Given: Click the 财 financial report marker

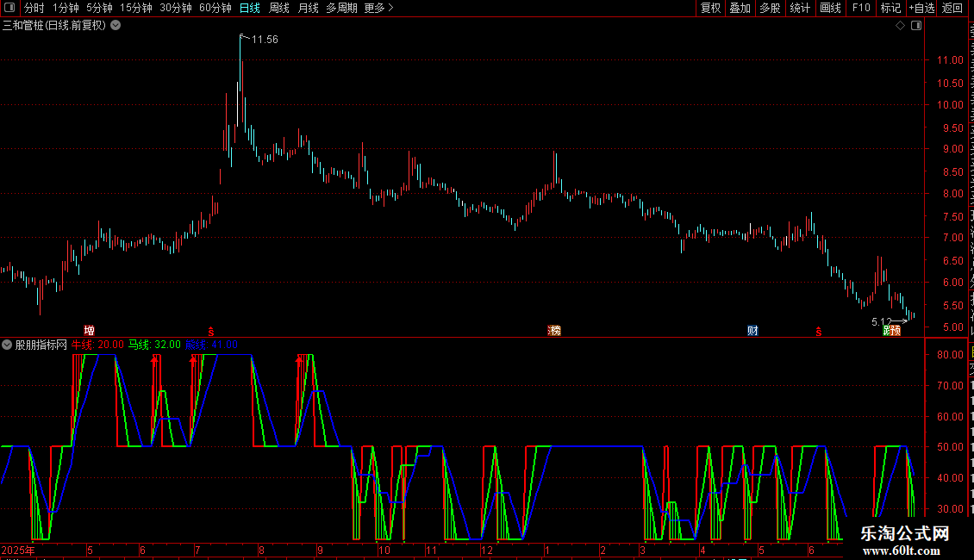Looking at the screenshot, I should 752,330.
